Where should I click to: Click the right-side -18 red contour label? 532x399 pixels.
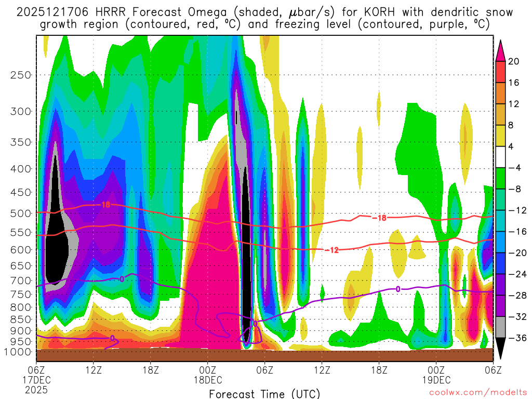click(x=379, y=218)
